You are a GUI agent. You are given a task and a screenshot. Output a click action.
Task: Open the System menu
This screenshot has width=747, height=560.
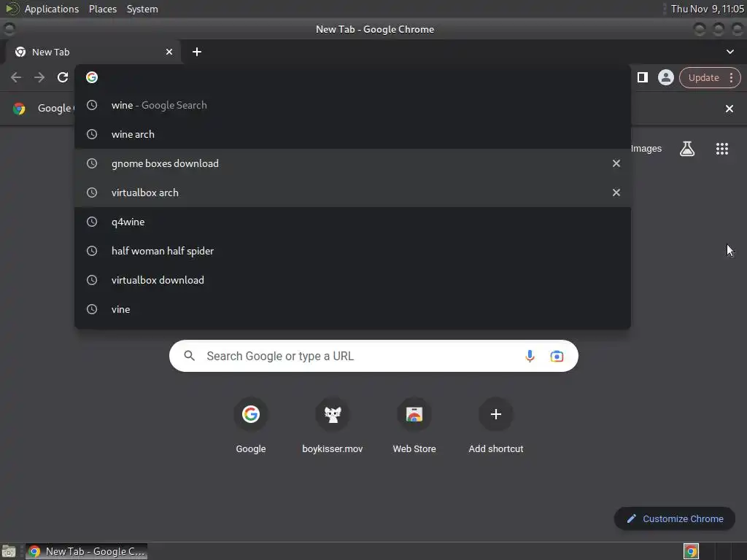(142, 9)
